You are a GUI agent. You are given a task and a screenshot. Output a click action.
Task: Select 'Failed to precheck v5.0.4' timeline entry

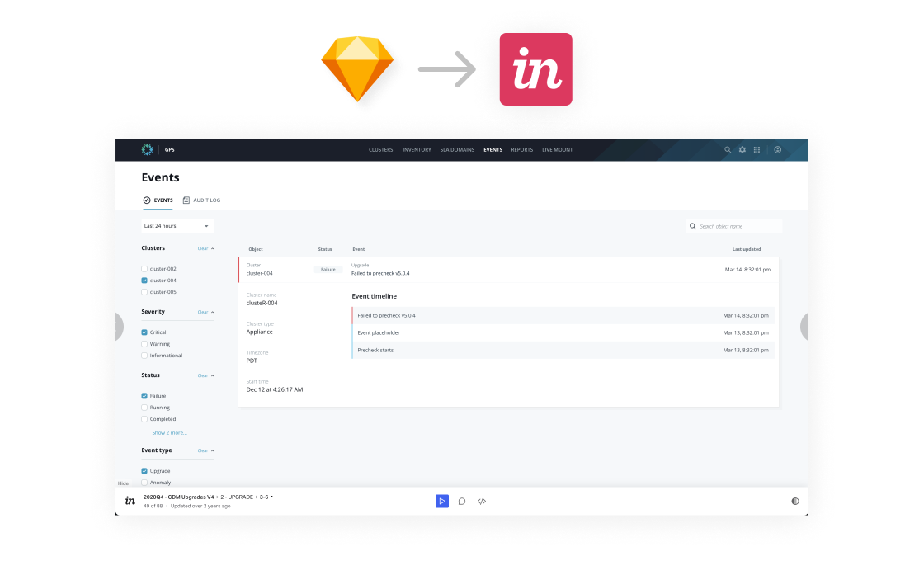(x=563, y=315)
